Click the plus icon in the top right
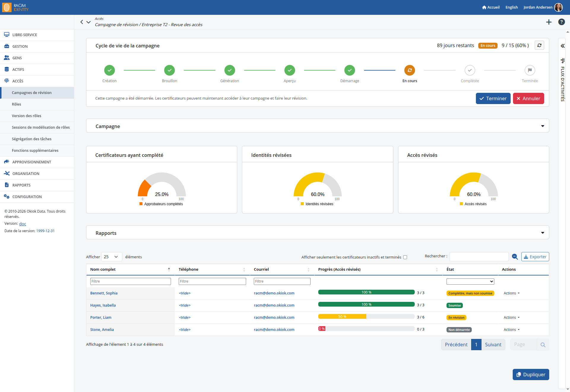The width and height of the screenshot is (570, 392). [x=549, y=22]
